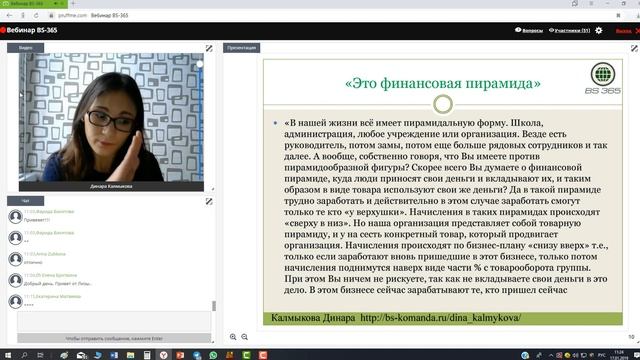Open the Windows notification center
640x360 pixels.
637,355
